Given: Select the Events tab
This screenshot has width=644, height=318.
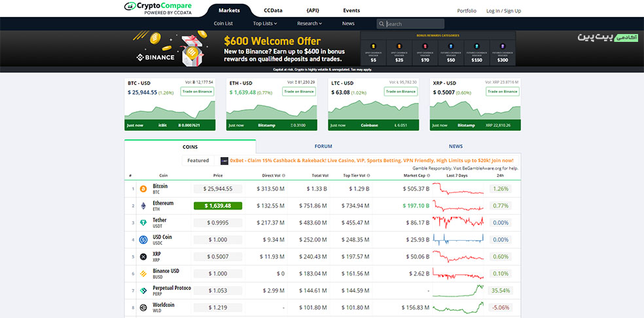Looking at the screenshot, I should (351, 10).
